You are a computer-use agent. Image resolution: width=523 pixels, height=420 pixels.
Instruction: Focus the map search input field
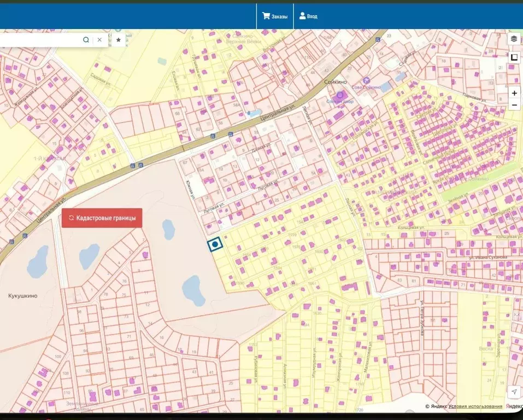click(x=40, y=40)
